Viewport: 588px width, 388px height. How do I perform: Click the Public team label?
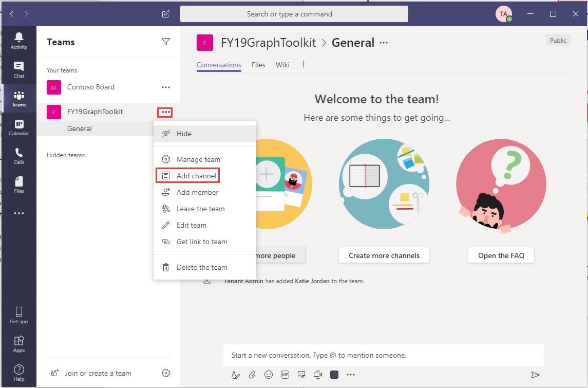pyautogui.click(x=558, y=40)
